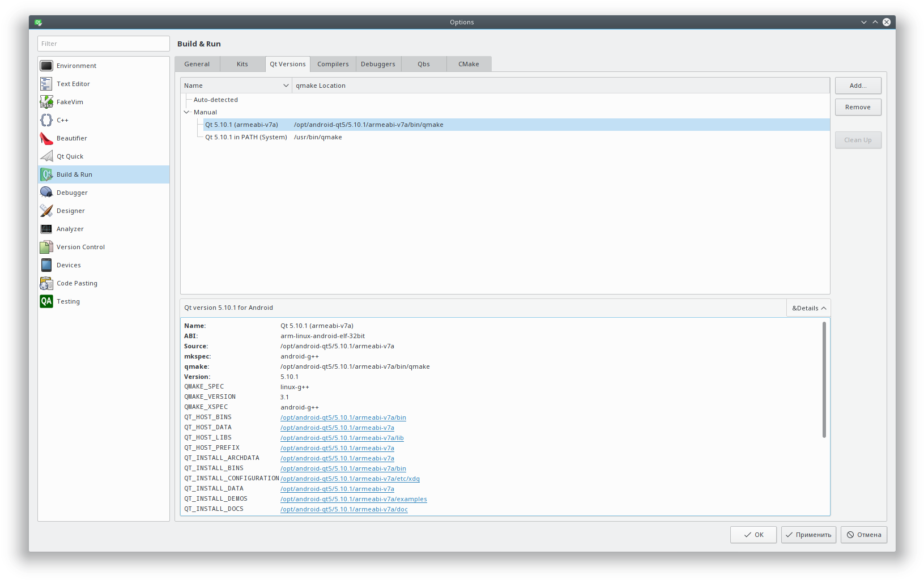924x580 pixels.
Task: Open the QT_INSTALL_ARCHDATA path link
Action: click(x=337, y=458)
